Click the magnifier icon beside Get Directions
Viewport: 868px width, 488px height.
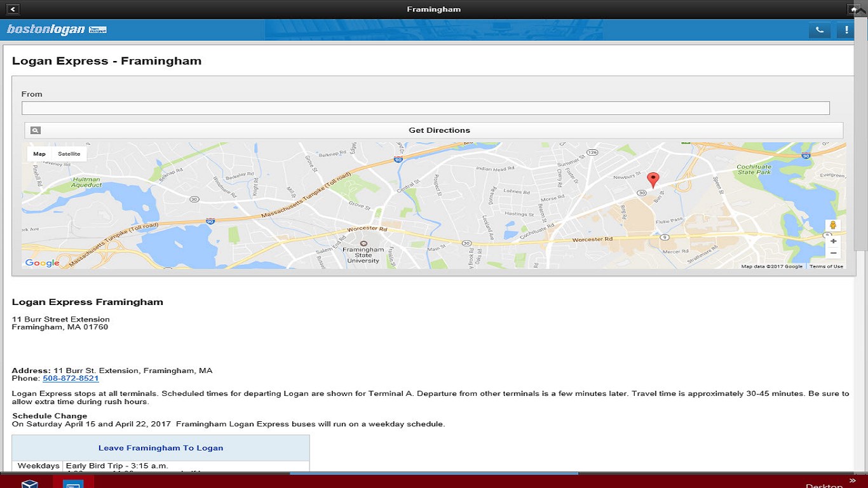36,130
